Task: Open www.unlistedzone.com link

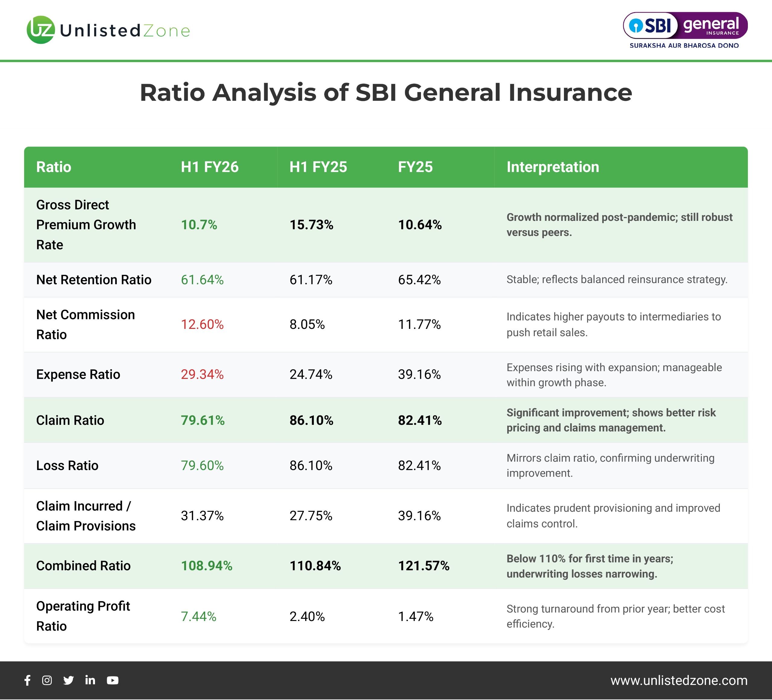Action: [x=679, y=680]
